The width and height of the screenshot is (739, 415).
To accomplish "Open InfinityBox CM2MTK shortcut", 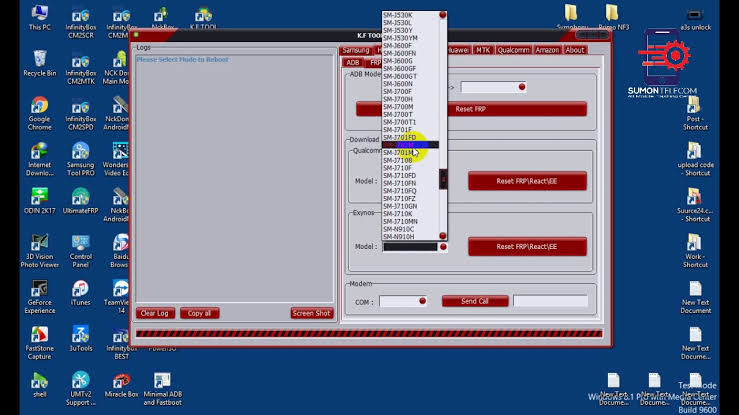I will point(81,69).
